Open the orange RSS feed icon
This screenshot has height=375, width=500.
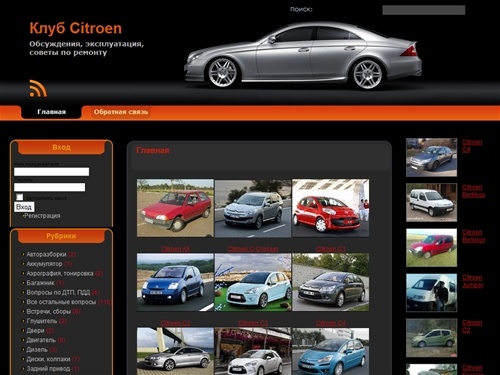(x=38, y=88)
